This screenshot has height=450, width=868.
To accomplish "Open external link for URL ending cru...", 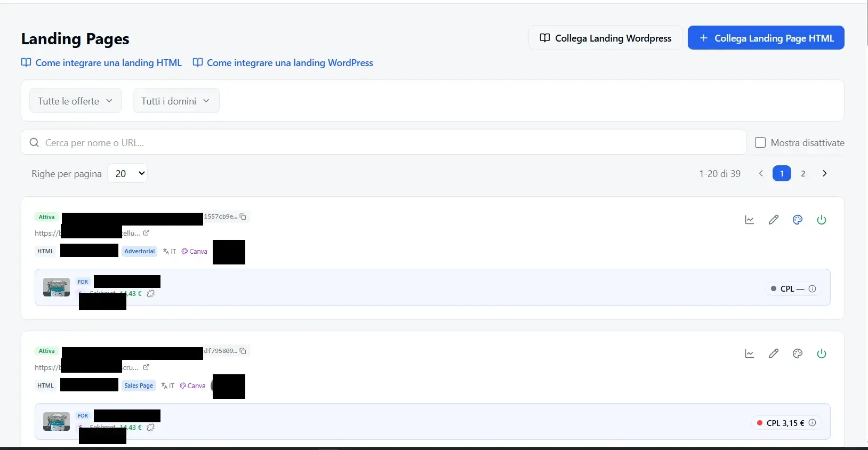I will click(146, 367).
